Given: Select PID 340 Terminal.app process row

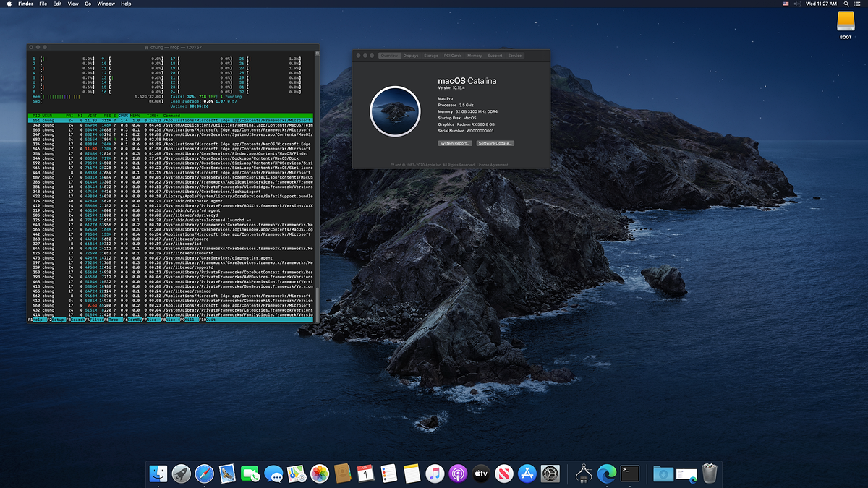Looking at the screenshot, I should point(171,125).
